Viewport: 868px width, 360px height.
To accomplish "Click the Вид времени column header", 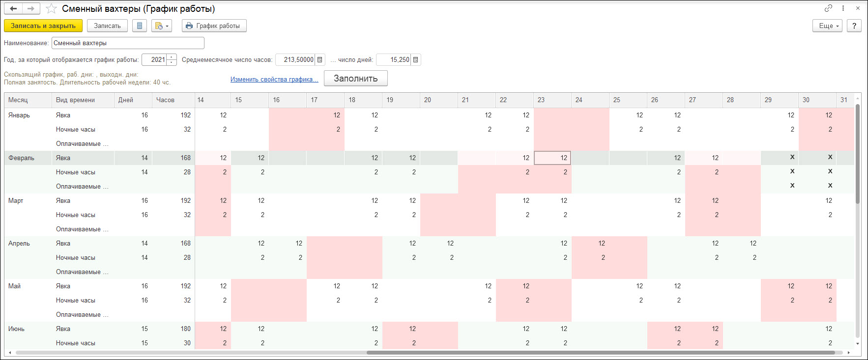I will coord(83,100).
